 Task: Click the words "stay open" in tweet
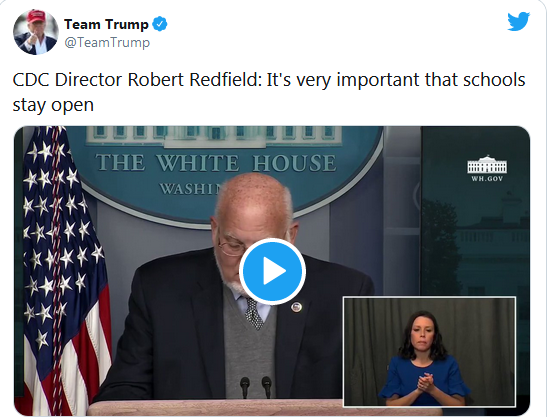coord(53,105)
